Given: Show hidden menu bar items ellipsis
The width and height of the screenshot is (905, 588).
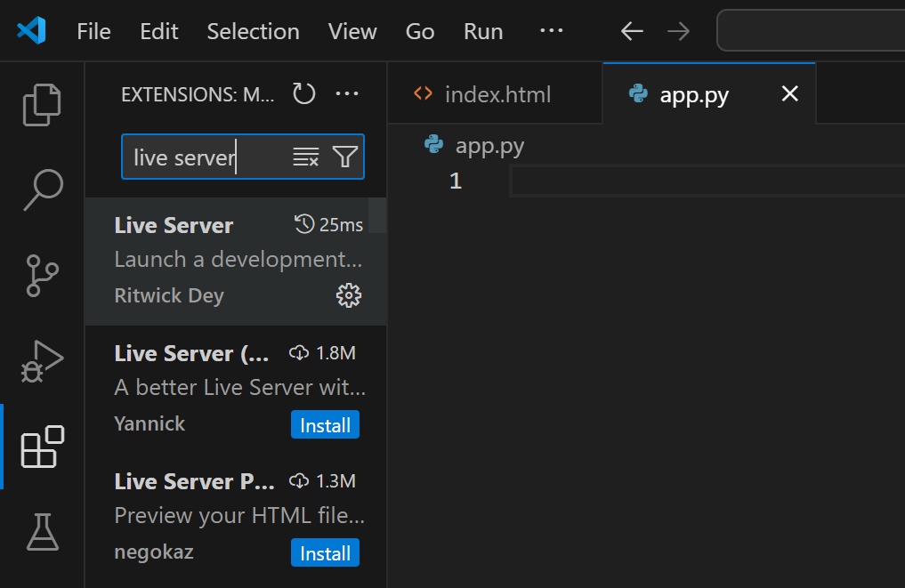Looking at the screenshot, I should coord(551,31).
